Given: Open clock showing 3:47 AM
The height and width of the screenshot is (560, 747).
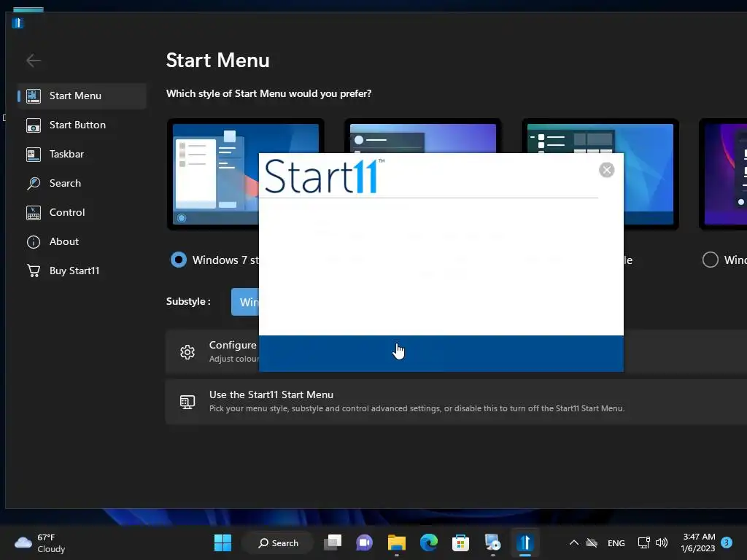Looking at the screenshot, I should tap(698, 542).
